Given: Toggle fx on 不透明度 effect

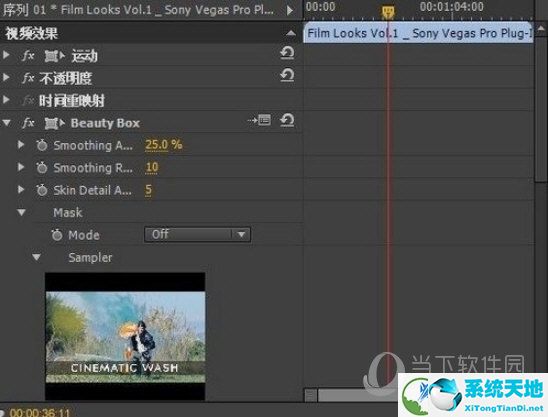Looking at the screenshot, I should click(x=28, y=78).
